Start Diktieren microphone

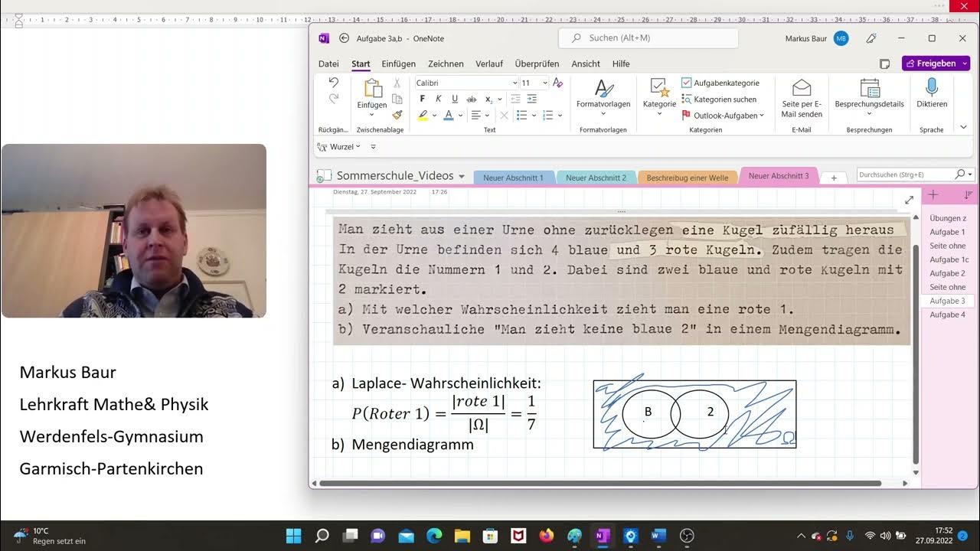pos(932,93)
